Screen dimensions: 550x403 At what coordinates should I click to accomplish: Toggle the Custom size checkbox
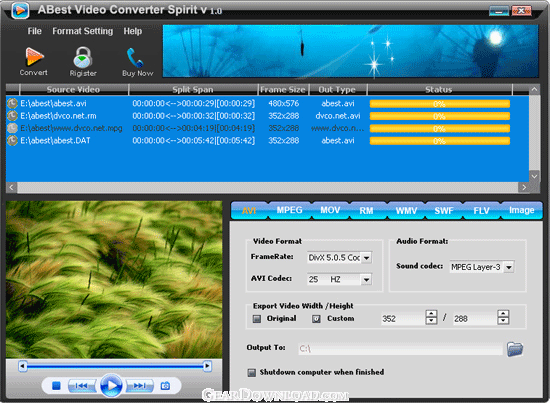316,319
